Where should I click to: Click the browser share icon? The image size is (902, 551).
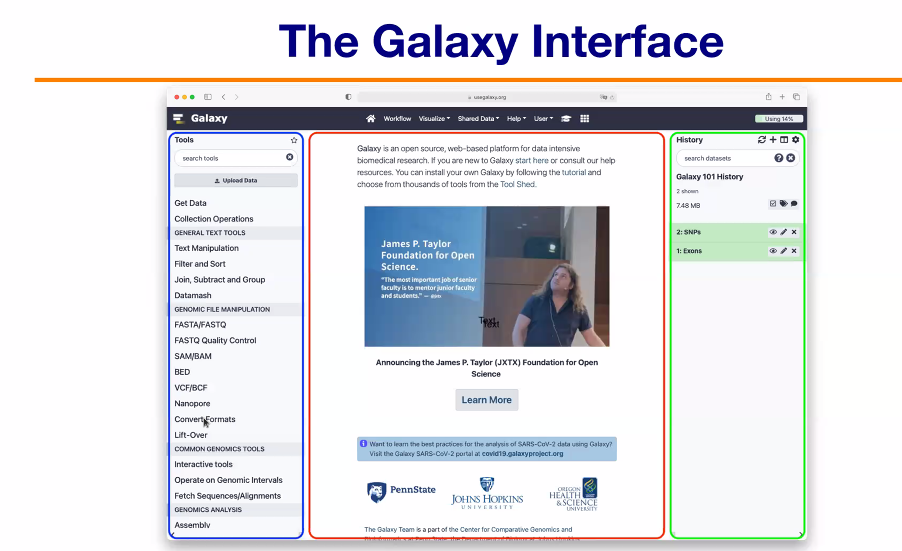tap(769, 97)
